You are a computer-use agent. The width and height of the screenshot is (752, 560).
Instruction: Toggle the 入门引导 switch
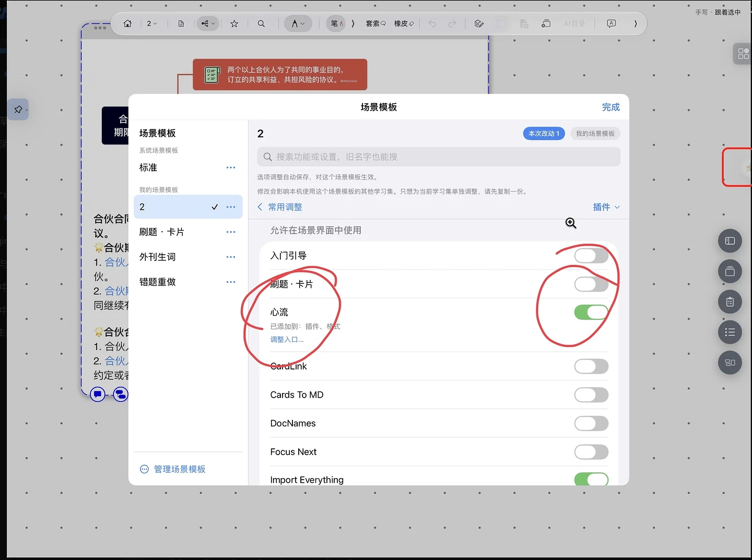tap(591, 256)
